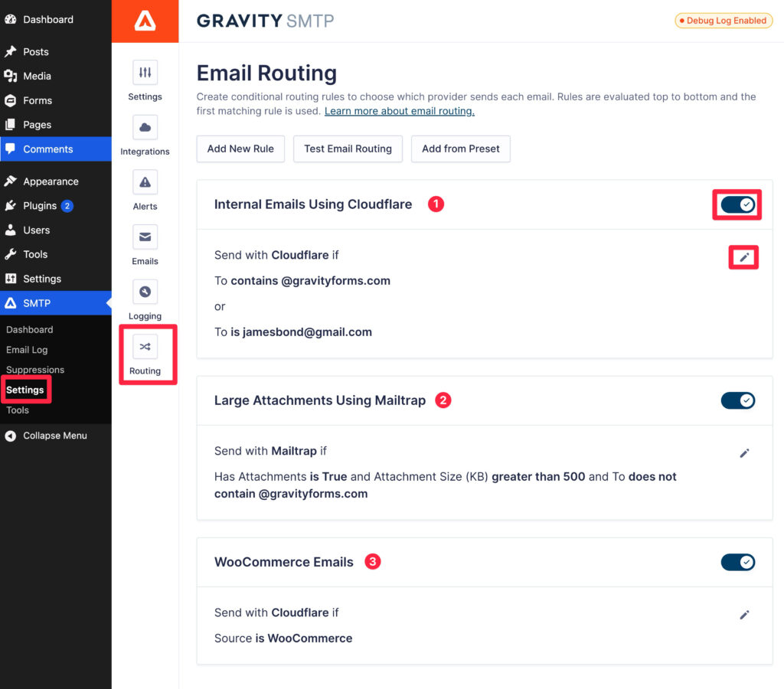Open the Routing shuffle icon
The height and width of the screenshot is (689, 784).
(145, 347)
